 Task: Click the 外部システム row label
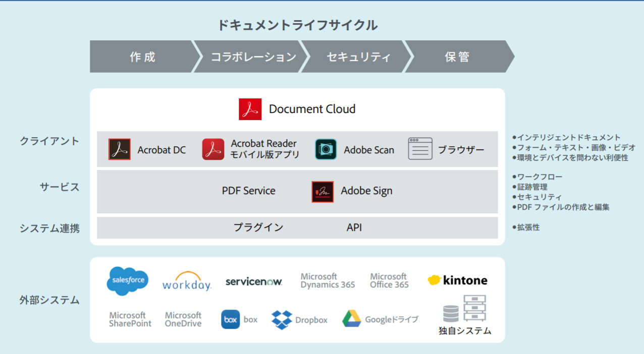[49, 300]
